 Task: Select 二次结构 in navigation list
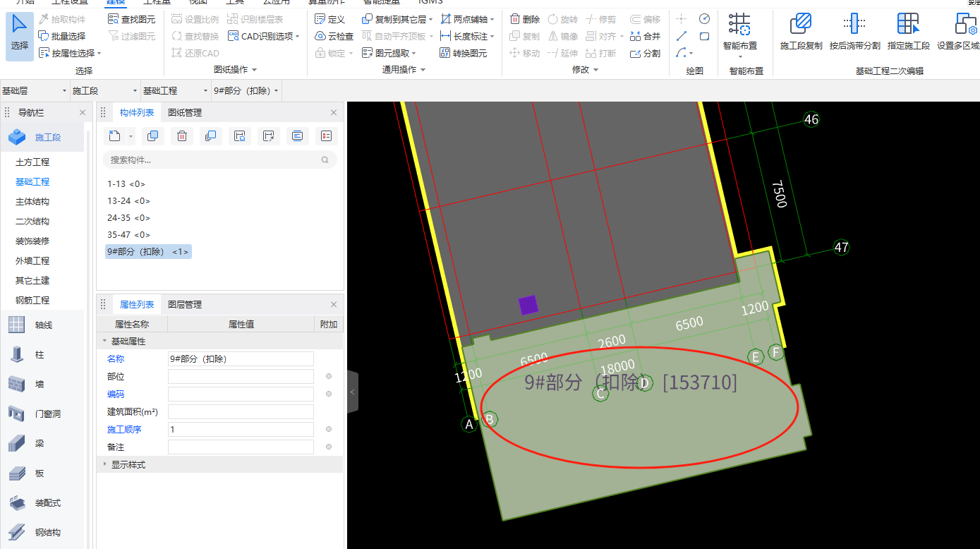(x=32, y=222)
